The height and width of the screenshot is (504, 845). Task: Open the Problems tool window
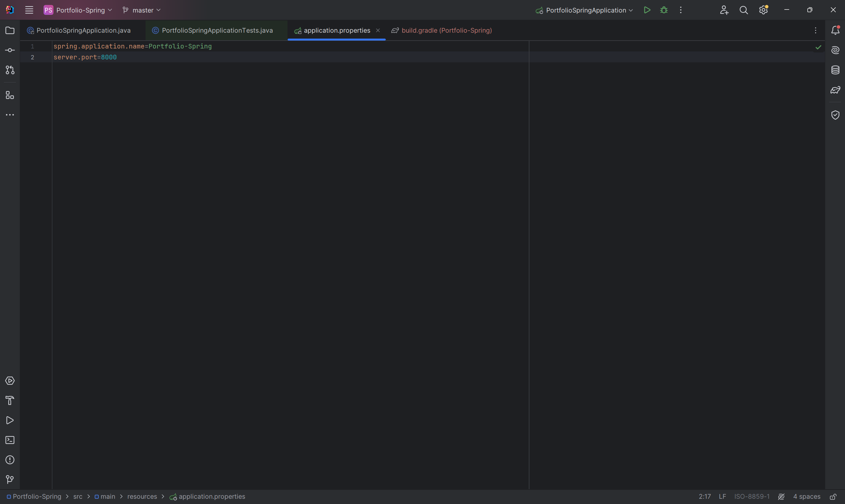(10, 460)
